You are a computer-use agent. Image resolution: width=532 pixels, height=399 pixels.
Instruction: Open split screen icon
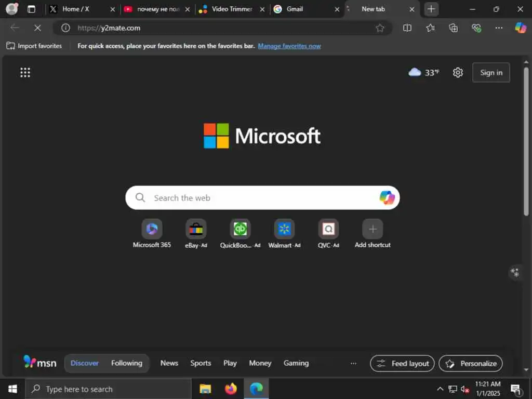(x=407, y=28)
